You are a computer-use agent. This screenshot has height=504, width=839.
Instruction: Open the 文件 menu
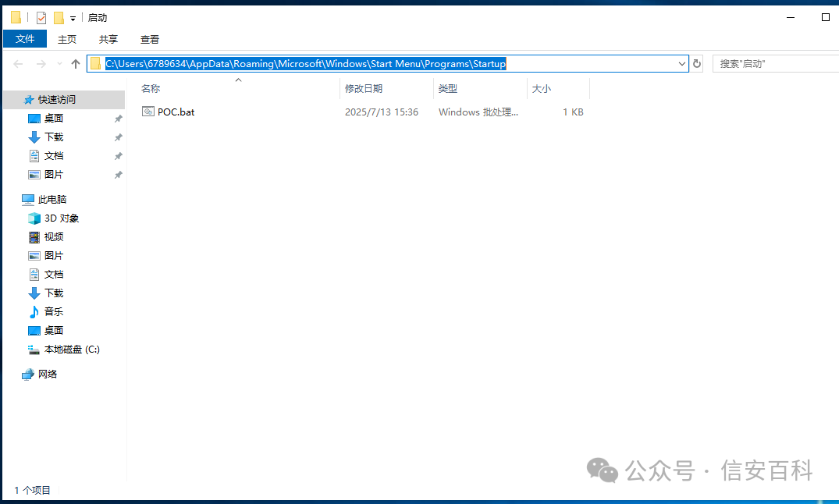[24, 39]
